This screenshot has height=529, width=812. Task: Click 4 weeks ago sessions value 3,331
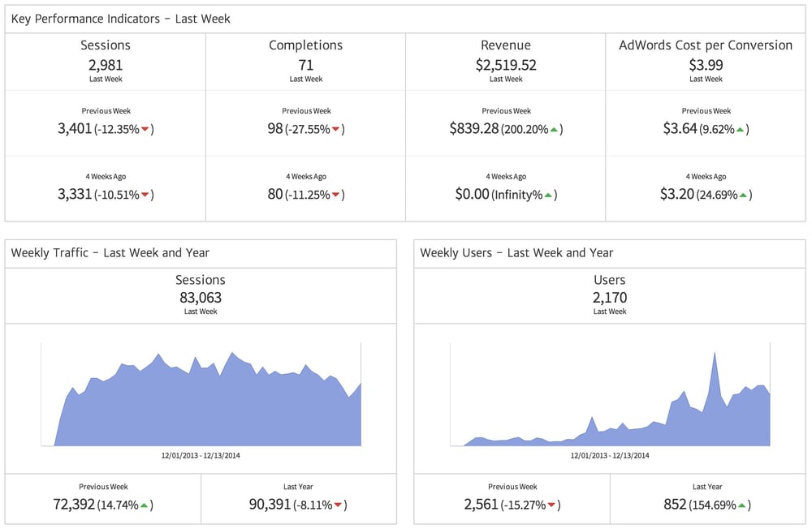click(x=75, y=194)
